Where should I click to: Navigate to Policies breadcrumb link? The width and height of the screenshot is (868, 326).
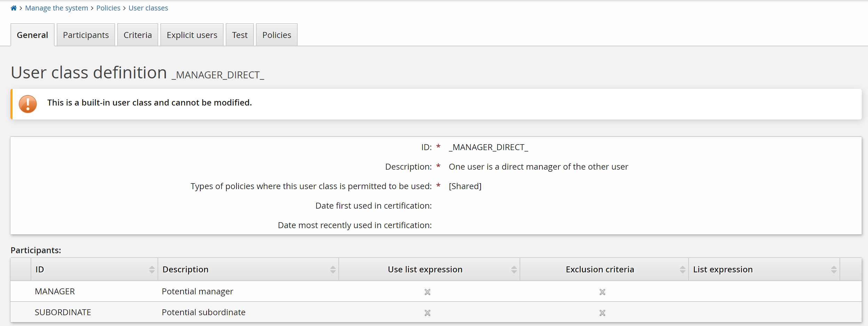pyautogui.click(x=108, y=8)
